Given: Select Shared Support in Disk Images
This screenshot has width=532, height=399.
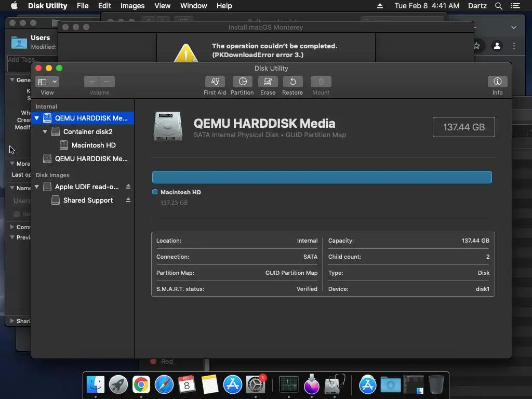Looking at the screenshot, I should coord(83,200).
